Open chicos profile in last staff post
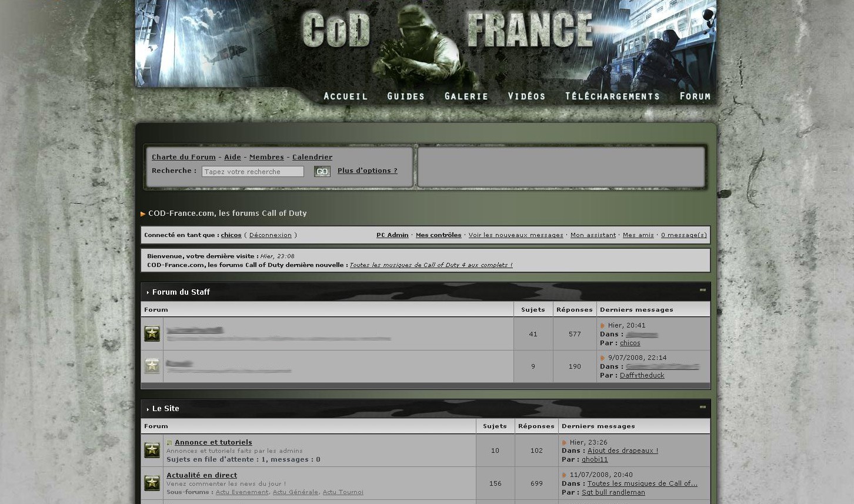 coord(630,343)
